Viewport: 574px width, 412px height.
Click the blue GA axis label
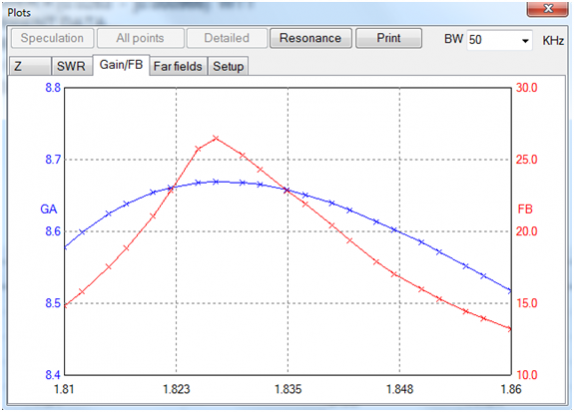click(49, 209)
